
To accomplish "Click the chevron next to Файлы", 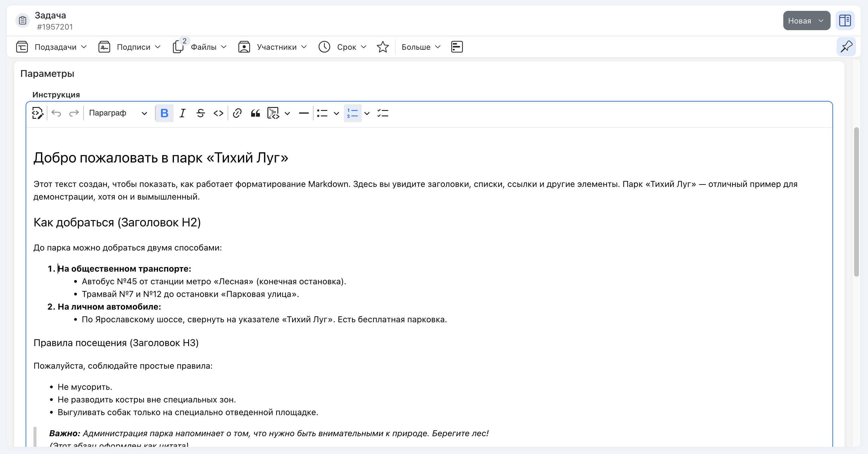I will pos(224,47).
